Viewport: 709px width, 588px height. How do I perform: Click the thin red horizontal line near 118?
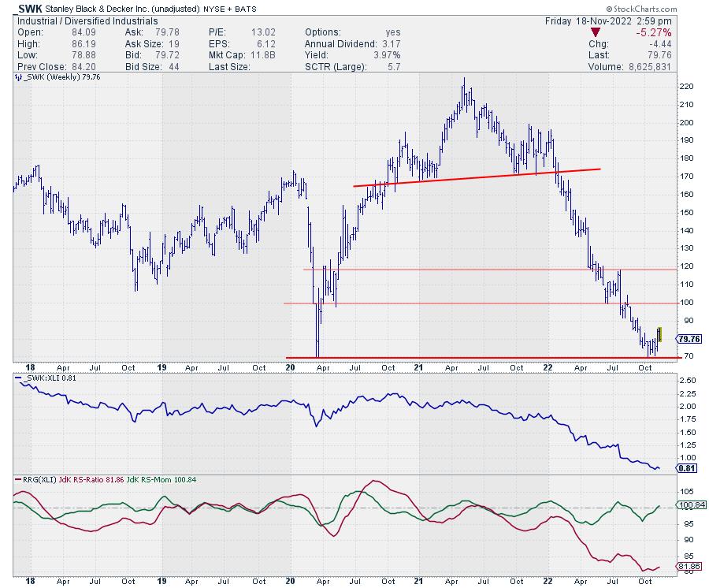(x=473, y=270)
